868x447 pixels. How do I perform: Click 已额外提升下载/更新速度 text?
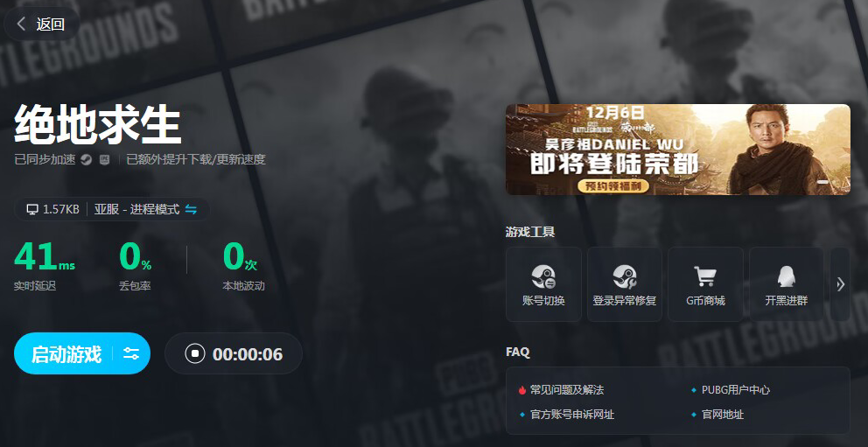click(196, 160)
